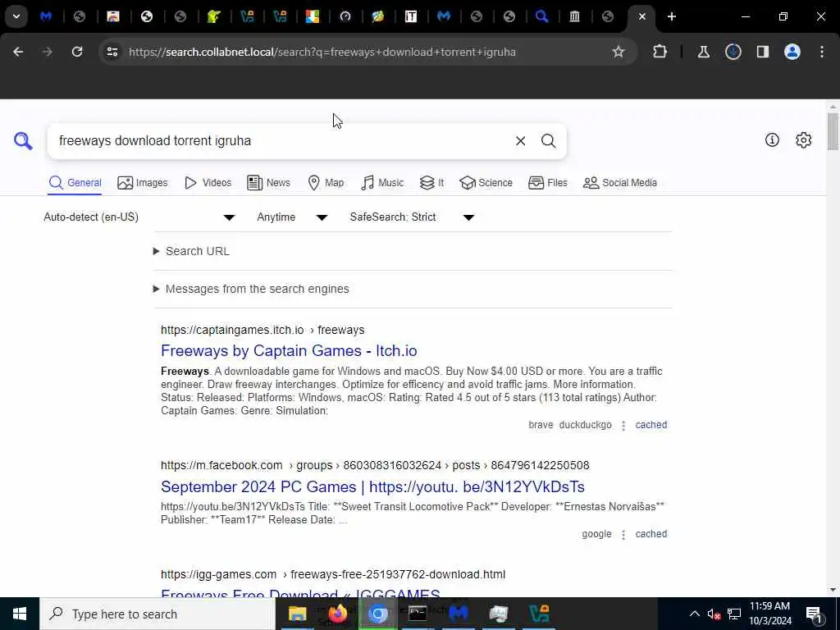Expand Messages from the search engines
This screenshot has height=630, width=840.
point(251,289)
